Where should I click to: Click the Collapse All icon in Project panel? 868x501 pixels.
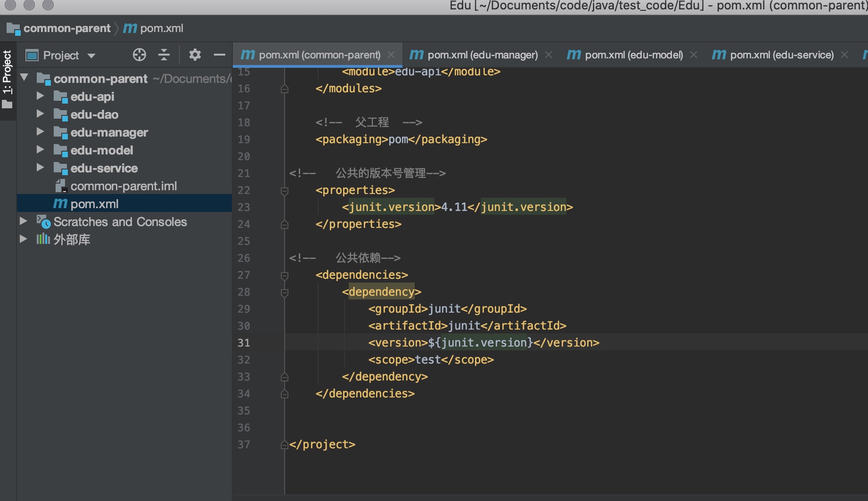pos(164,55)
